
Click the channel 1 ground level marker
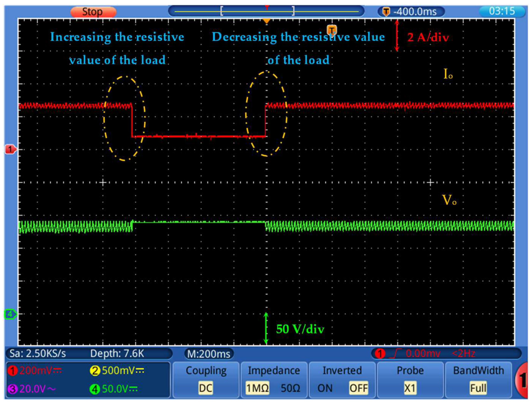(10, 149)
